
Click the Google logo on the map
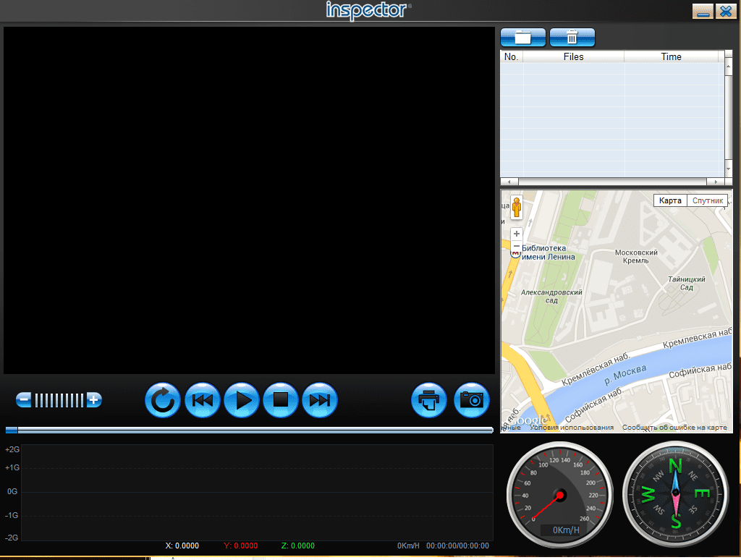pos(528,420)
